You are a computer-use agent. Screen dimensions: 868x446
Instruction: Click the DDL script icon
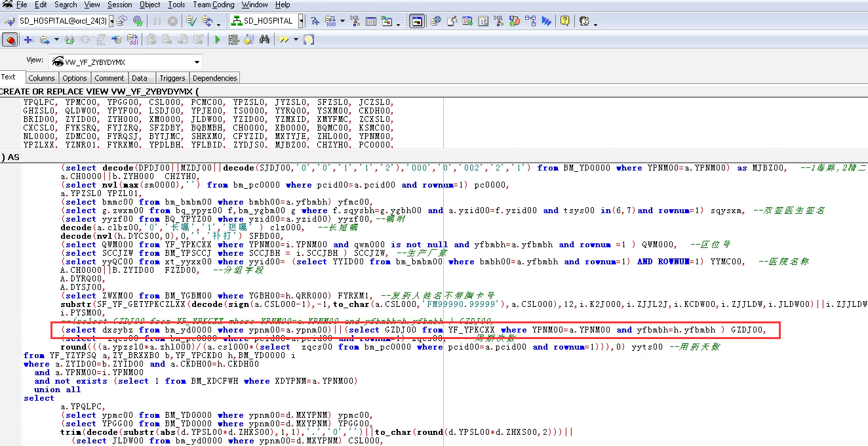(x=132, y=40)
